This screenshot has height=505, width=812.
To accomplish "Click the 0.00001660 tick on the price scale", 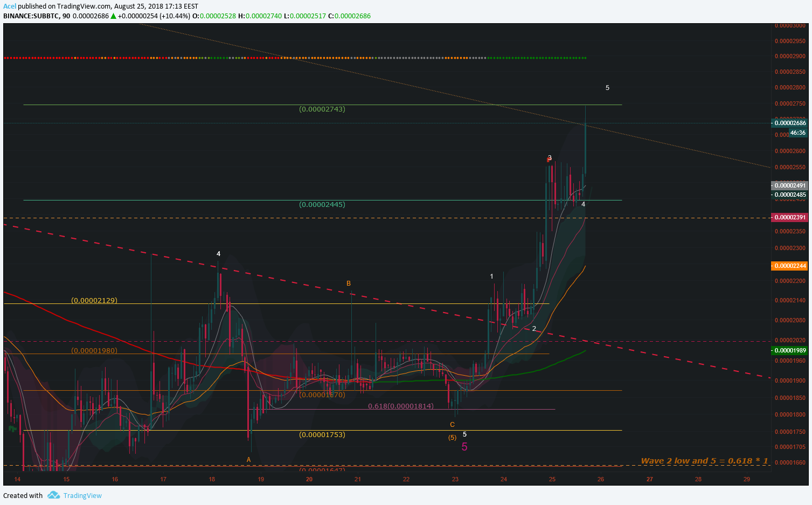I will point(790,462).
